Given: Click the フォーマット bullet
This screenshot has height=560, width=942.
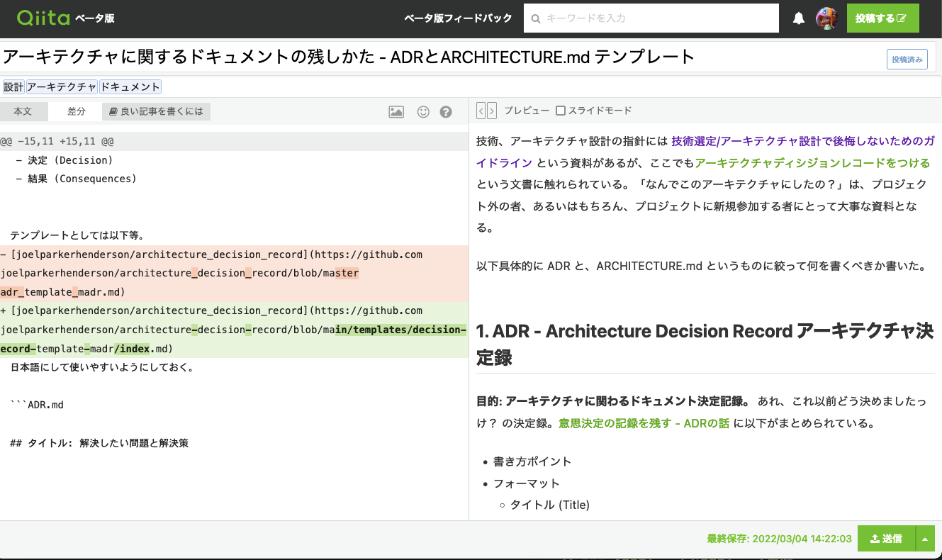Looking at the screenshot, I should pos(527,483).
